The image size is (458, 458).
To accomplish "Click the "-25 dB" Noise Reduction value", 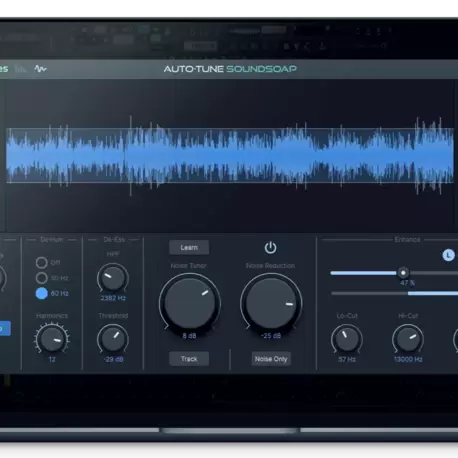I will pos(271,336).
